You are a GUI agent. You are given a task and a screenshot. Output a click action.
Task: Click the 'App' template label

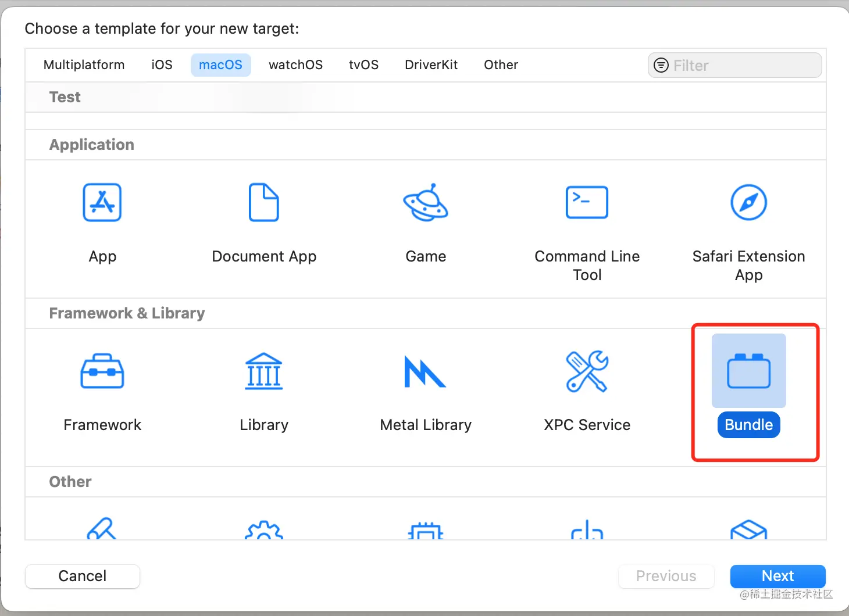tap(102, 256)
